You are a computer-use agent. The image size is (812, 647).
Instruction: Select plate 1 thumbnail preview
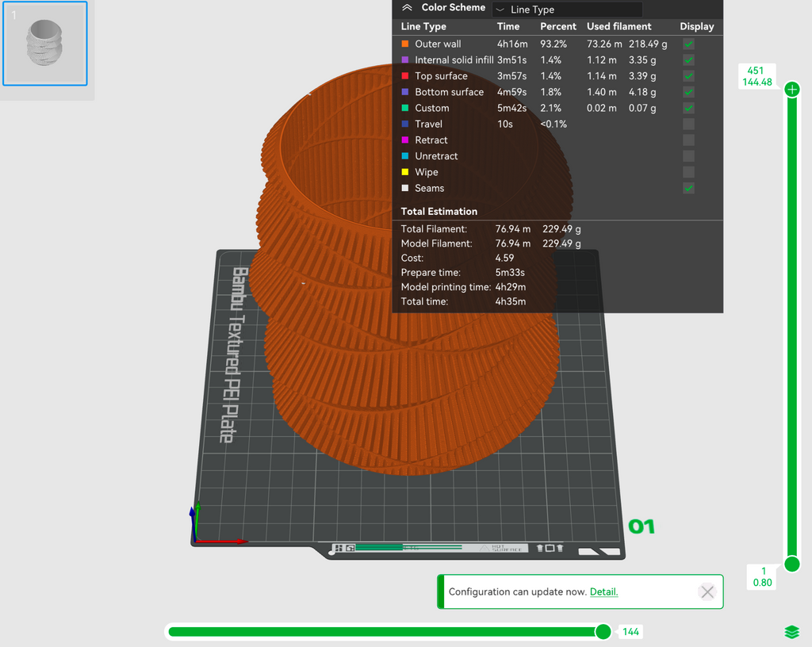point(45,44)
